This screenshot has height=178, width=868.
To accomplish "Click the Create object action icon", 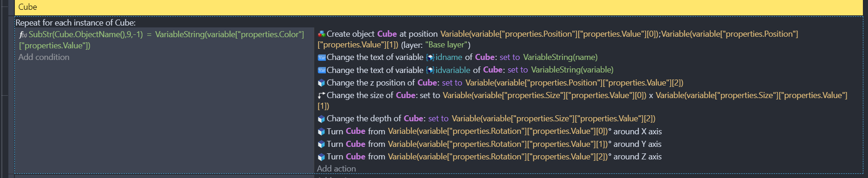I will coord(321,34).
